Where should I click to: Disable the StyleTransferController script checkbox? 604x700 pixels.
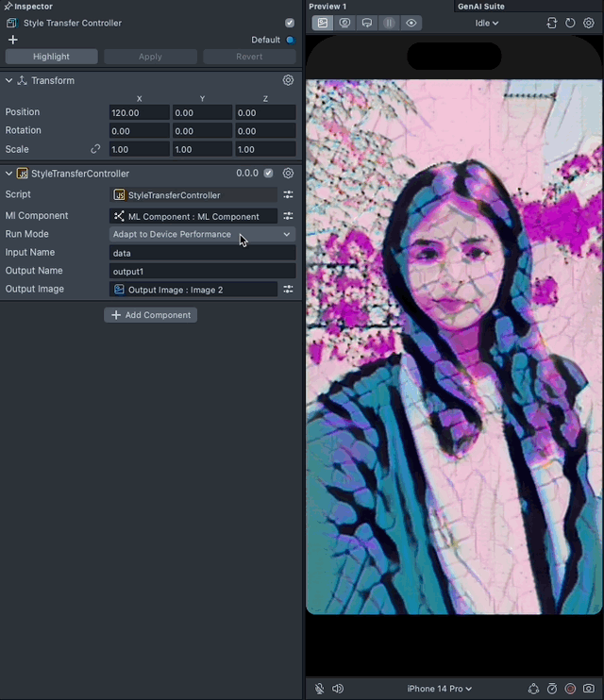(268, 174)
